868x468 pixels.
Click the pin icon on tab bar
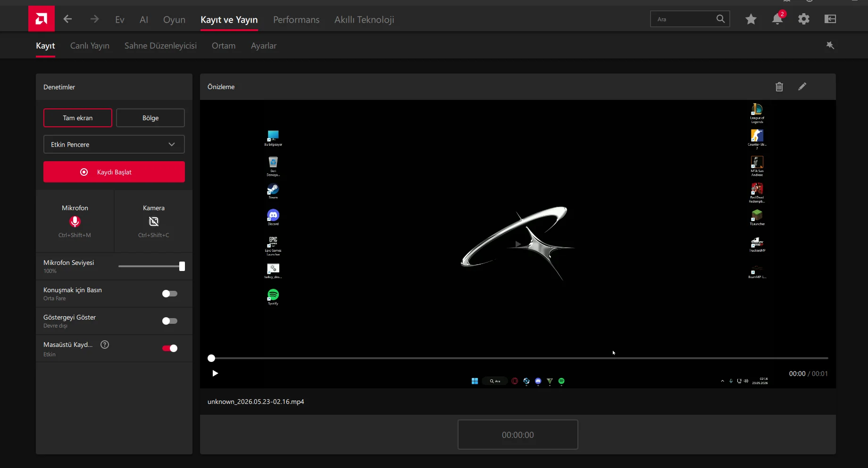coord(830,45)
